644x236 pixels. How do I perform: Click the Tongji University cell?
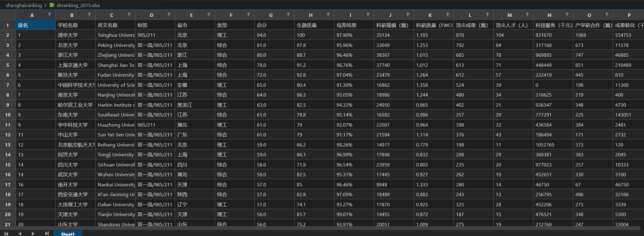click(x=115, y=154)
